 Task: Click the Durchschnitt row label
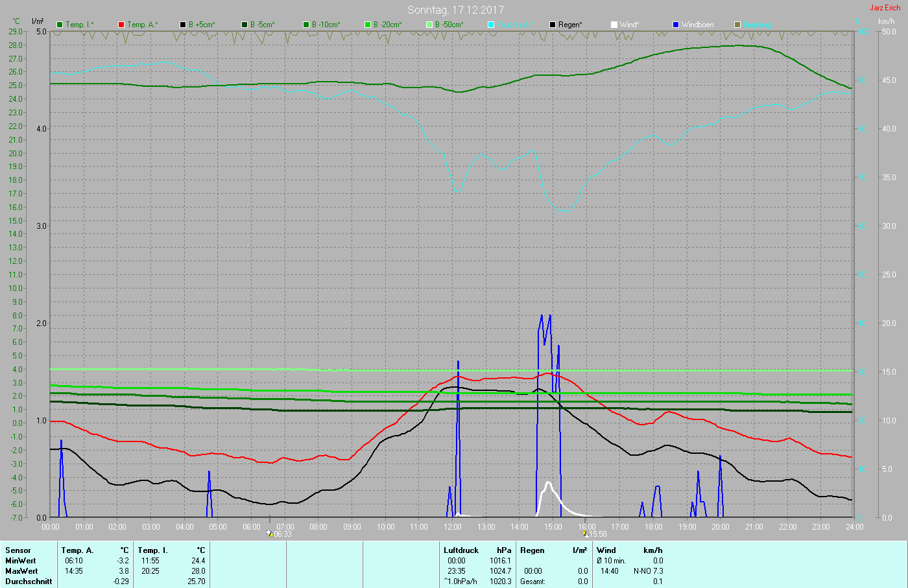coord(29,582)
